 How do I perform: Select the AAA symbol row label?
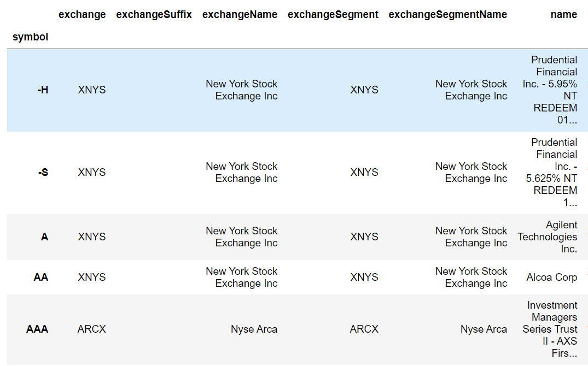click(37, 329)
